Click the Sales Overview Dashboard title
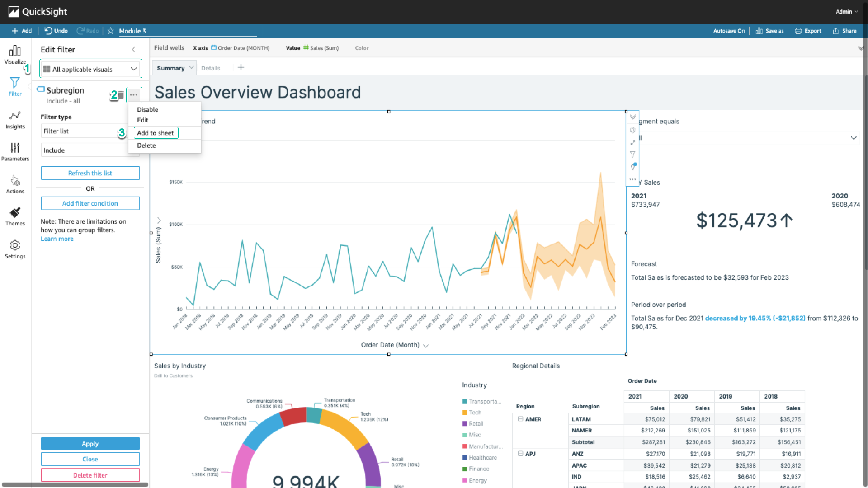Screen dimensions: 868x488 tap(258, 92)
